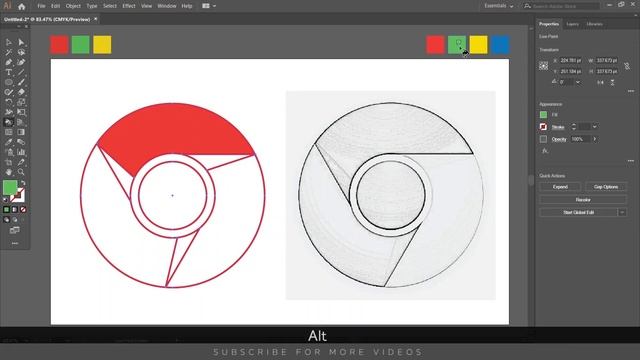640x360 pixels.
Task: Open Edit Toolbar three dots at toolbar bottom
Action: pyautogui.click(x=15, y=243)
